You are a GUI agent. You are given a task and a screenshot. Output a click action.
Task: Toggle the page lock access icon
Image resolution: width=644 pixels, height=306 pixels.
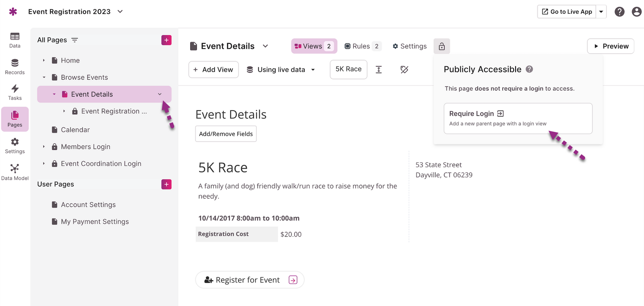click(441, 46)
